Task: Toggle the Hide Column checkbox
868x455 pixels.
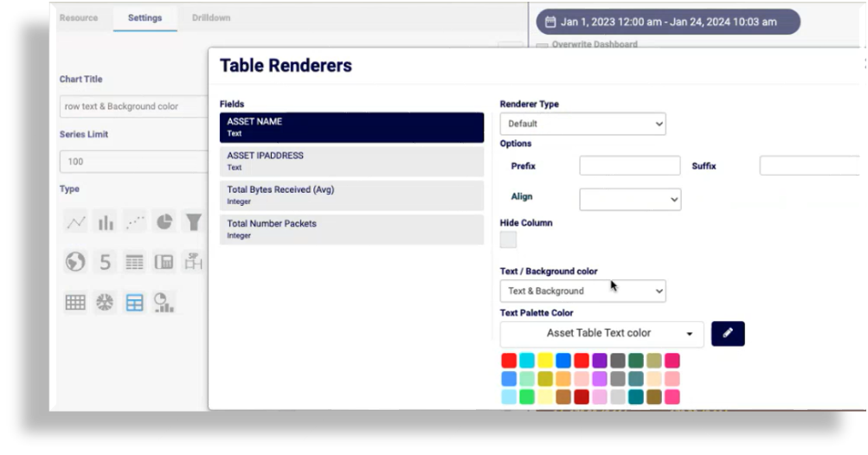Action: pyautogui.click(x=508, y=240)
